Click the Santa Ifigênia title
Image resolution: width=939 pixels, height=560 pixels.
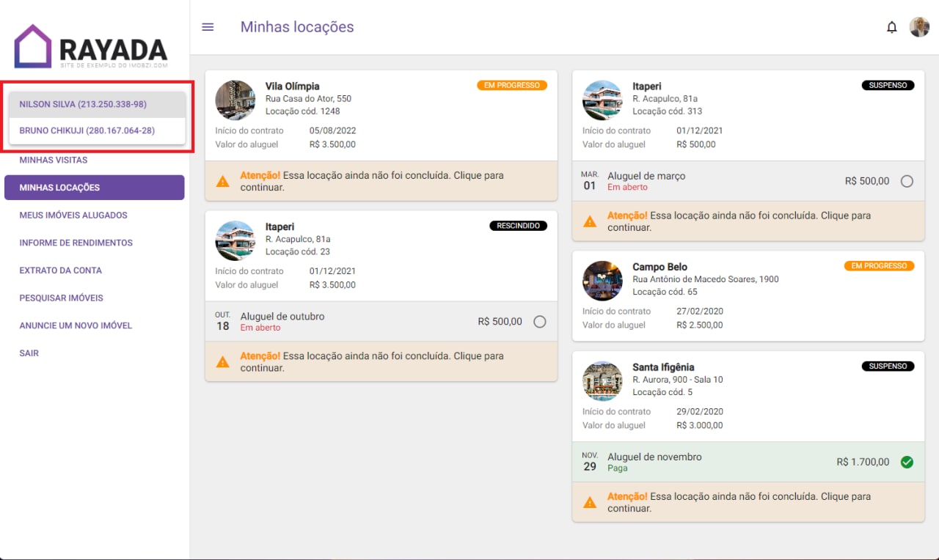pos(663,367)
